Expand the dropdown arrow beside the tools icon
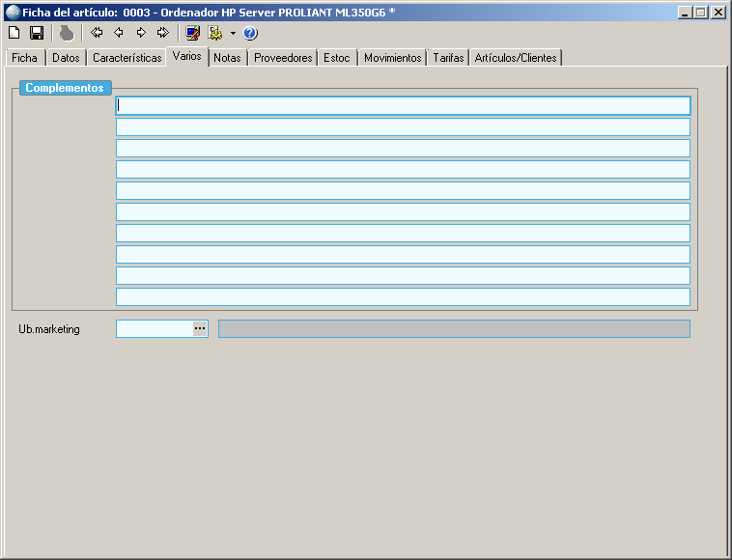Viewport: 732px width, 560px height. tap(233, 33)
